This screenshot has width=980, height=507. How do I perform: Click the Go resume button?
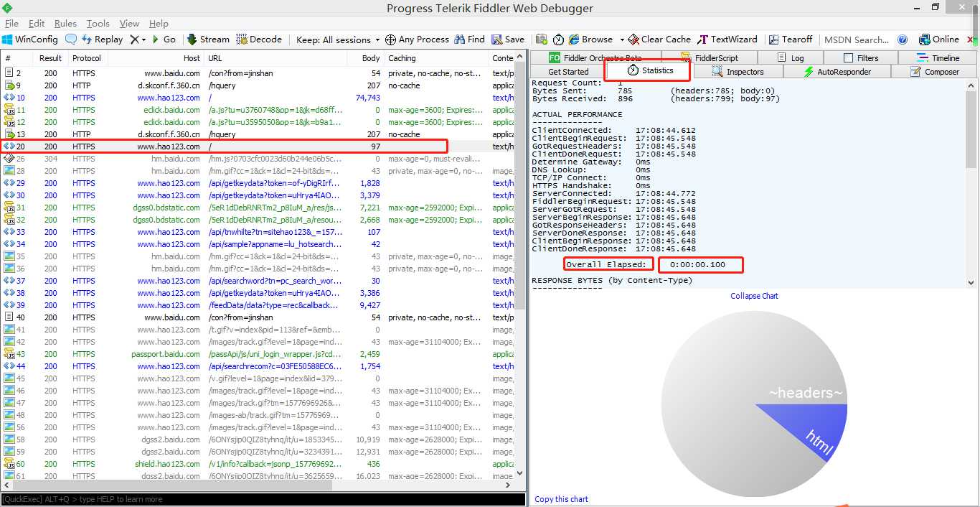[x=164, y=39]
